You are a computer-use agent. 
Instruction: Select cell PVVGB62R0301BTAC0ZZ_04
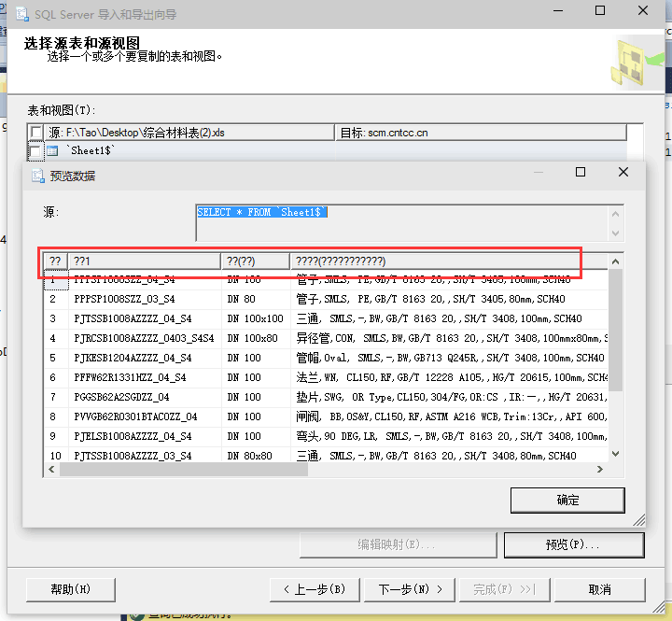tap(145, 416)
